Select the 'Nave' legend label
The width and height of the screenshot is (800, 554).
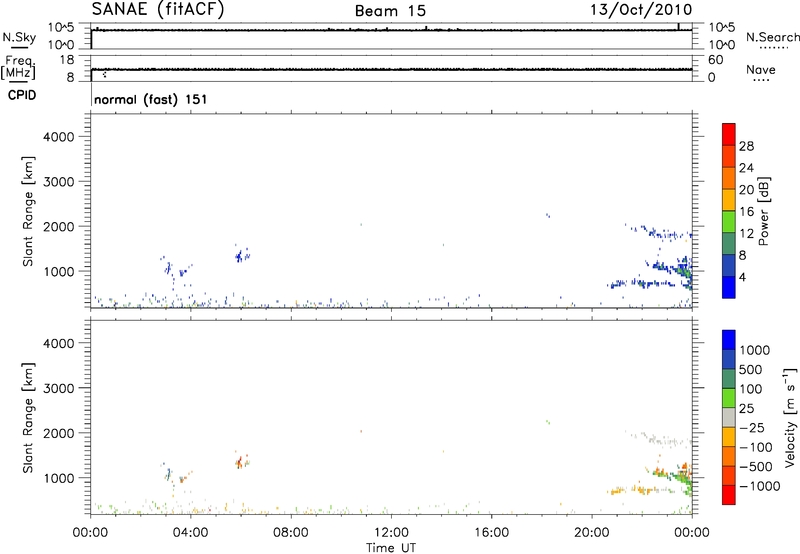pyautogui.click(x=761, y=69)
